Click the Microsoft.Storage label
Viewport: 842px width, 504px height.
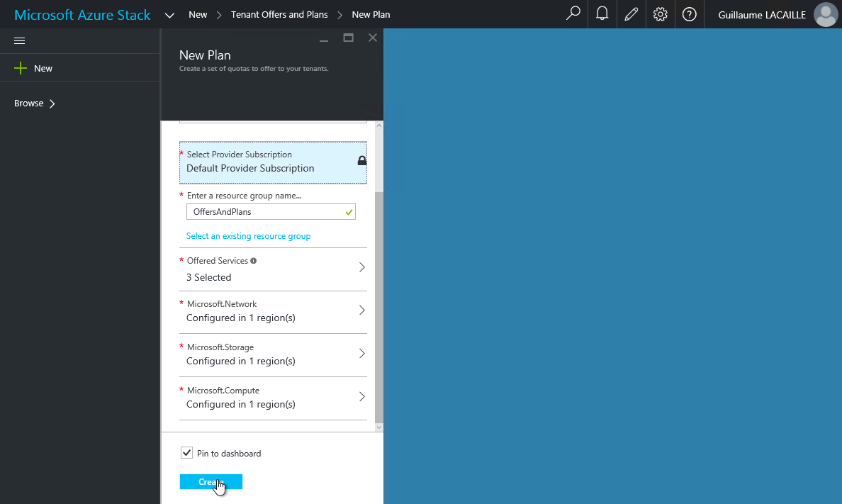click(x=220, y=347)
